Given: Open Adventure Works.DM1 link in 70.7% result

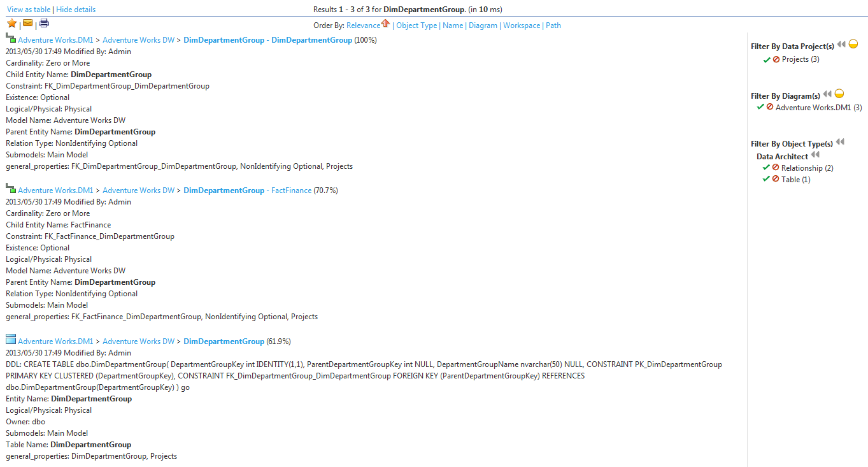Looking at the screenshot, I should 55,190.
